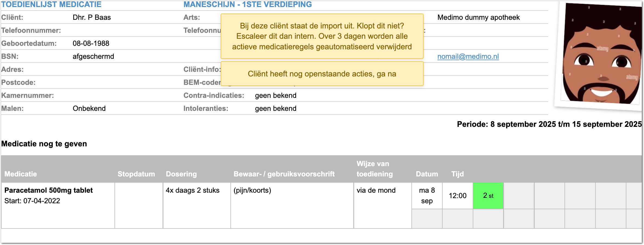Click the Medicatie column header
Viewport: 644px width, 245px height.
(x=21, y=174)
